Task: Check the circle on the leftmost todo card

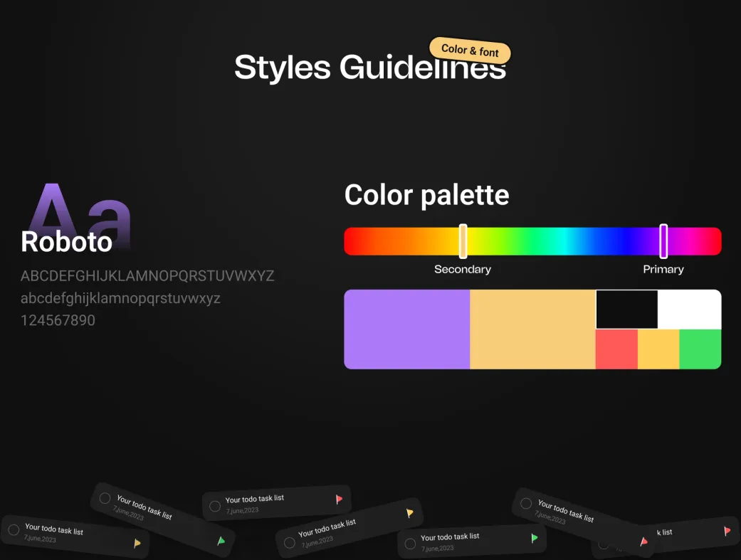Action: click(14, 530)
